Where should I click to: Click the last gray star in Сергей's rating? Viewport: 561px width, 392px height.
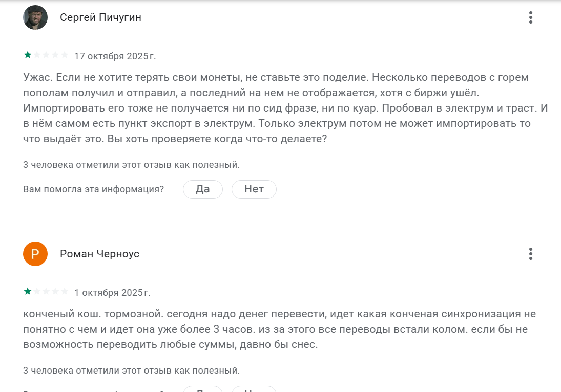coord(65,55)
